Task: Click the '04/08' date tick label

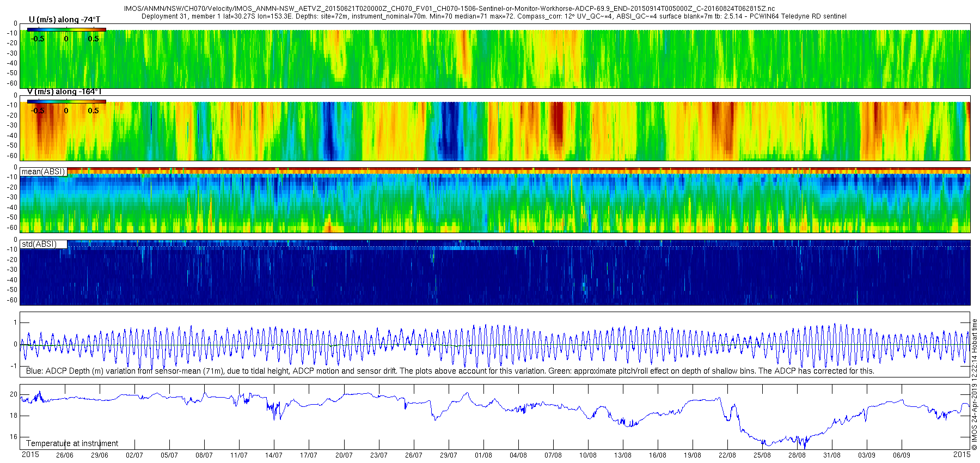Action: click(x=518, y=455)
